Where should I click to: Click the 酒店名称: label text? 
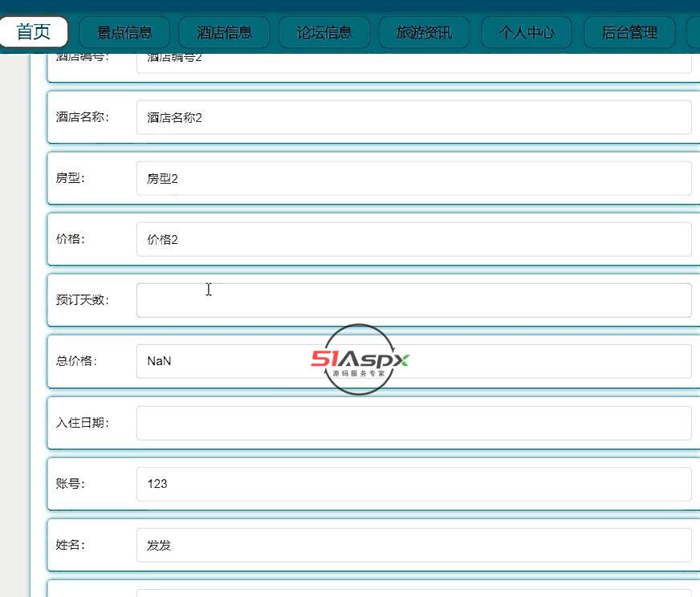(x=83, y=117)
